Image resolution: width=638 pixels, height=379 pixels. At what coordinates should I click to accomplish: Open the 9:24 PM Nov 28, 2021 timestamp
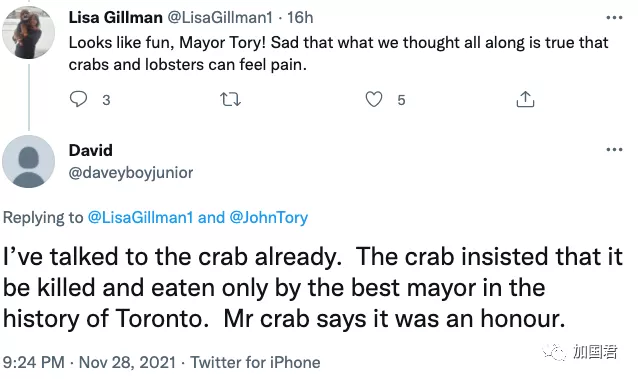tap(89, 362)
